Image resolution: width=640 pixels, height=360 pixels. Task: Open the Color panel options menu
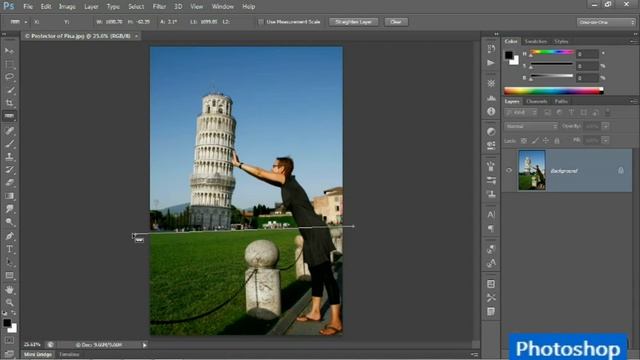(633, 41)
